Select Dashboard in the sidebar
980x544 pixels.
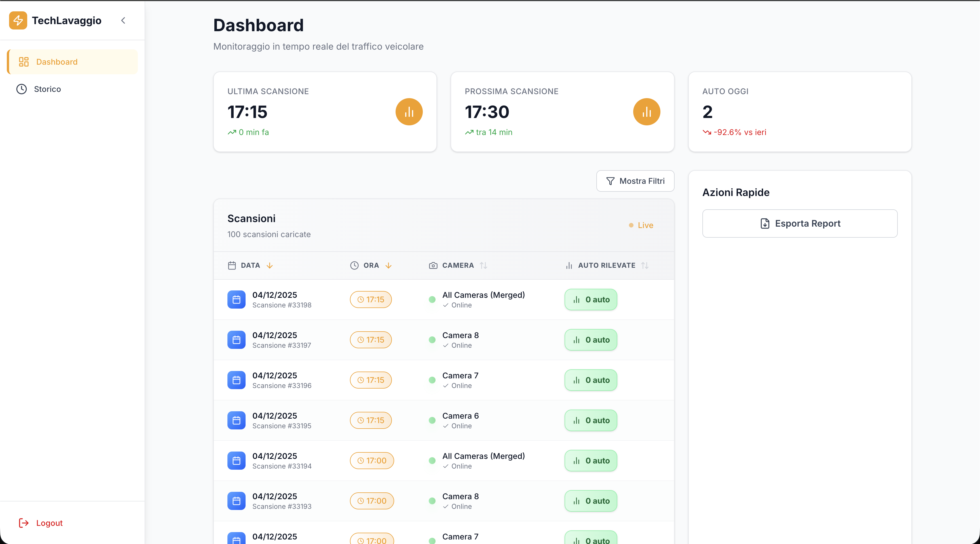click(x=57, y=62)
